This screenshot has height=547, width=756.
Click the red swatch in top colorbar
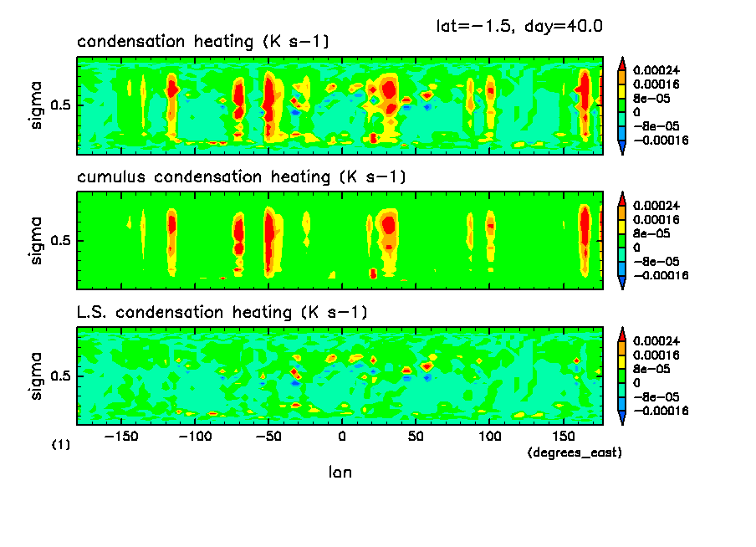click(x=621, y=70)
